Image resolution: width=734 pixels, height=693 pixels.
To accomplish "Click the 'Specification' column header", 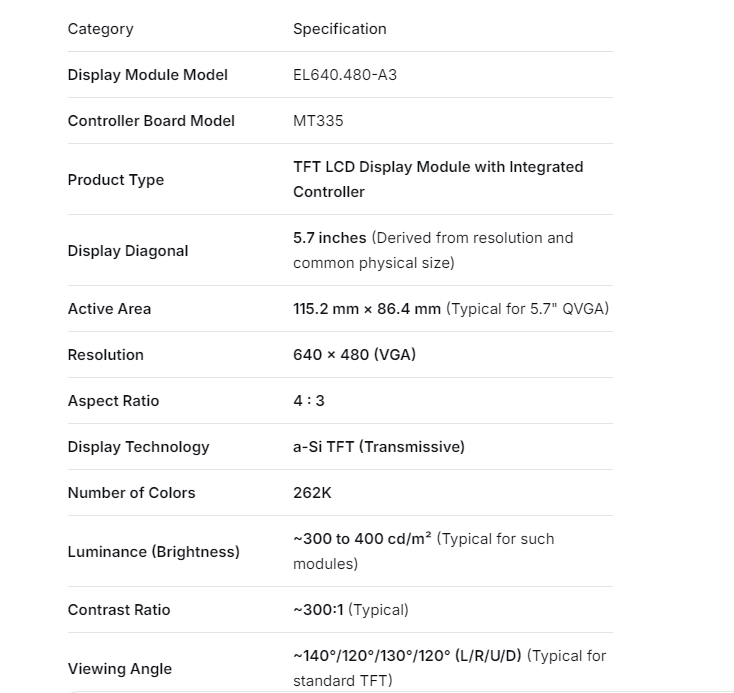I will [339, 29].
